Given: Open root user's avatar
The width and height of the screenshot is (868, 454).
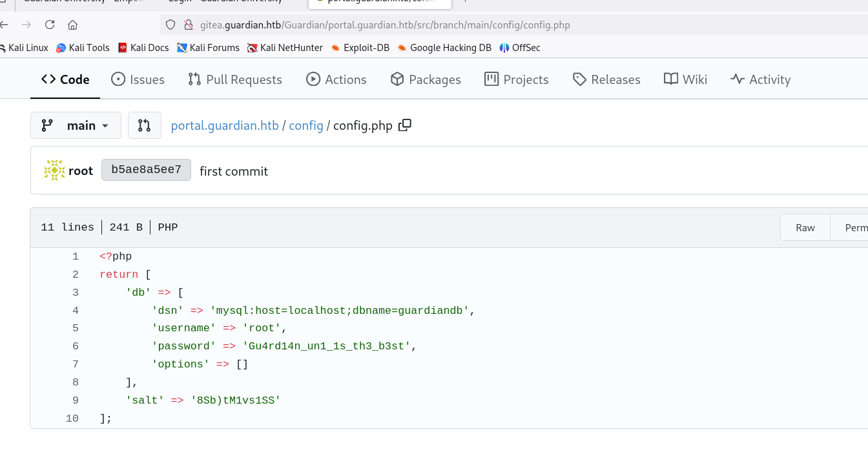Looking at the screenshot, I should 54,170.
